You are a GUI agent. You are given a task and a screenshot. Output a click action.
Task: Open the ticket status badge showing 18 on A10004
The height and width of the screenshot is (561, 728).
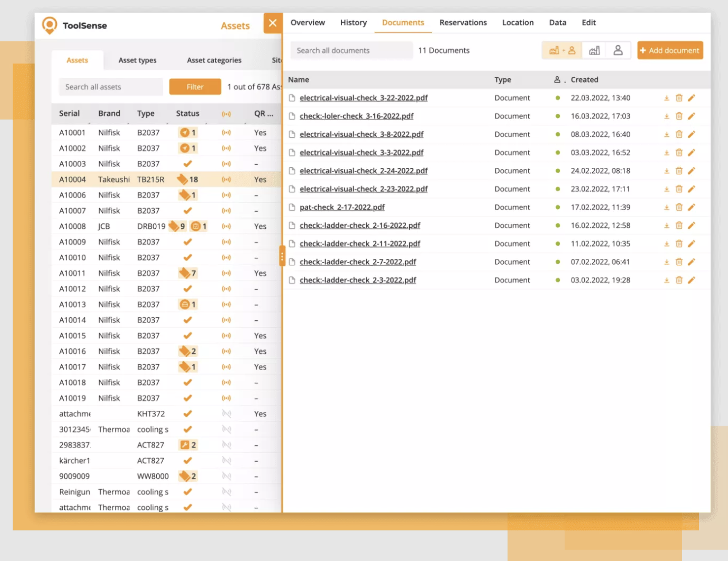tap(187, 179)
